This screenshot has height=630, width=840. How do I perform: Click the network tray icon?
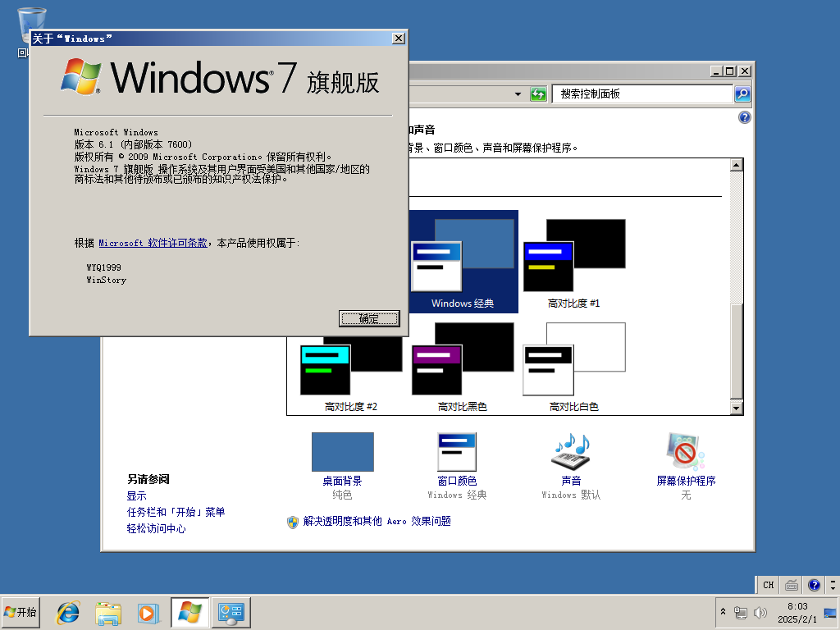(741, 612)
